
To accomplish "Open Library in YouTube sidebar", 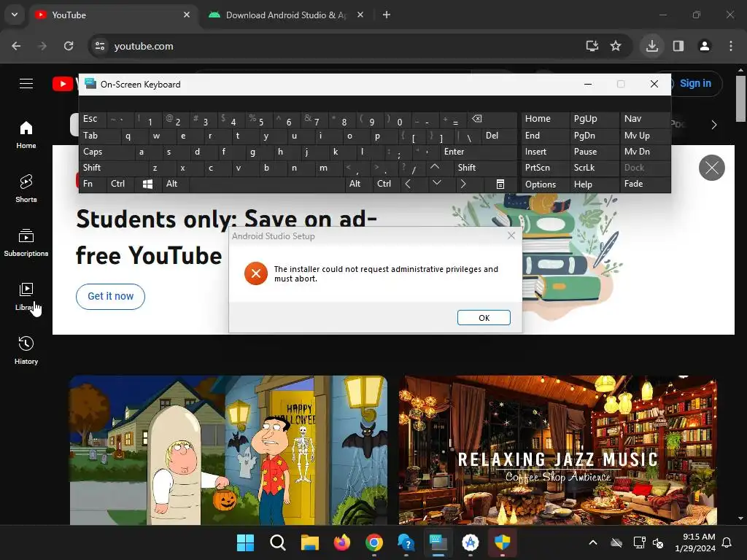I will click(26, 296).
